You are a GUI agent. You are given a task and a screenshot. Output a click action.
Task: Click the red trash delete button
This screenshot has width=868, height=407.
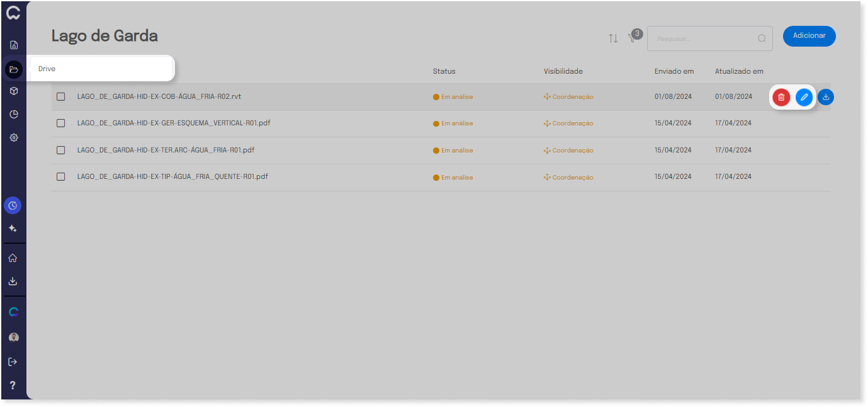(781, 97)
